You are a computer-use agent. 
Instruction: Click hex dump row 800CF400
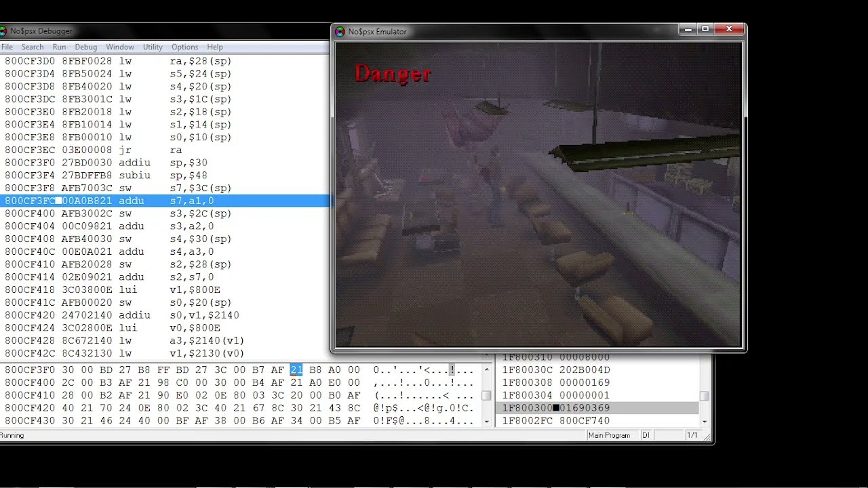(x=241, y=383)
